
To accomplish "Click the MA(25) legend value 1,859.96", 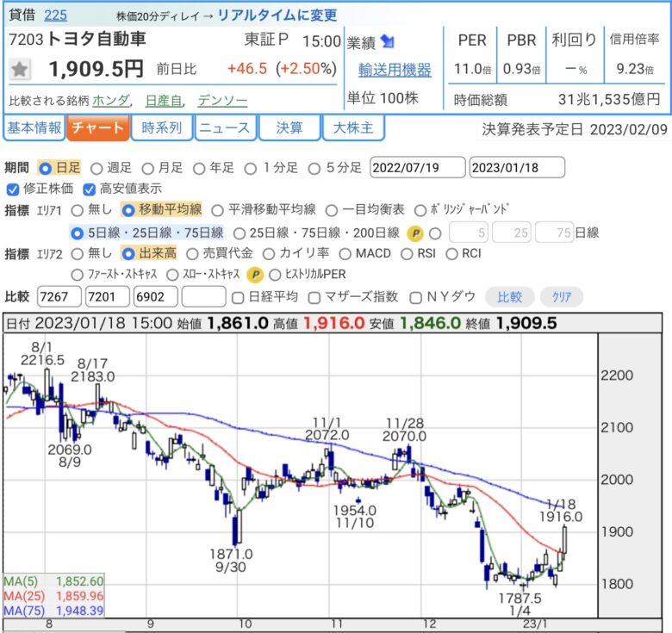I will [x=80, y=596].
